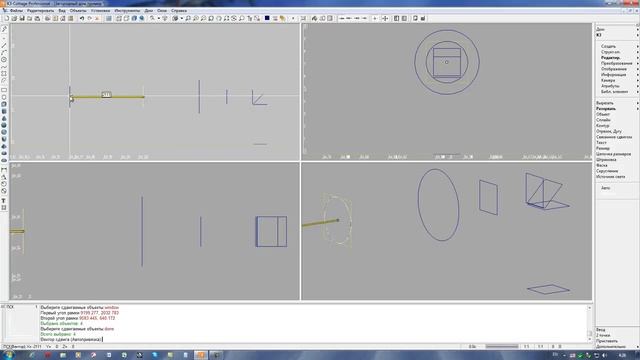Choose Скругление in the edit list
Viewport: 640px width, 360px height.
(607, 171)
